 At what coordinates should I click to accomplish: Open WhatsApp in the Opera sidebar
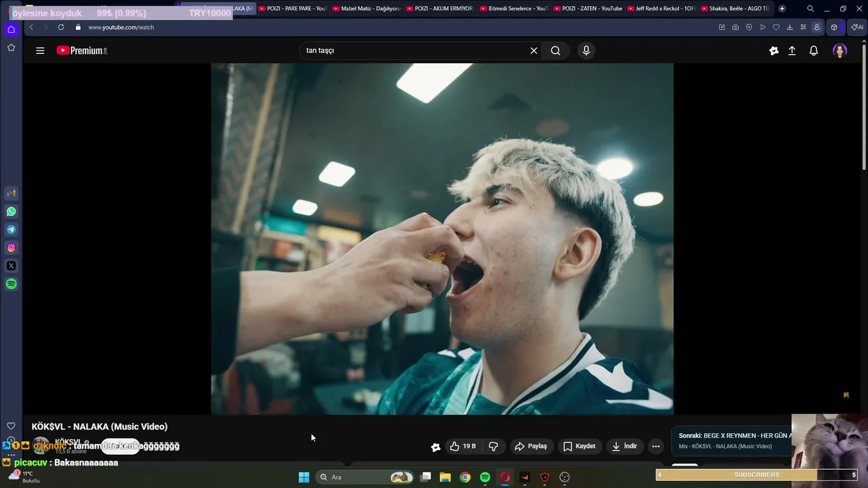(11, 211)
